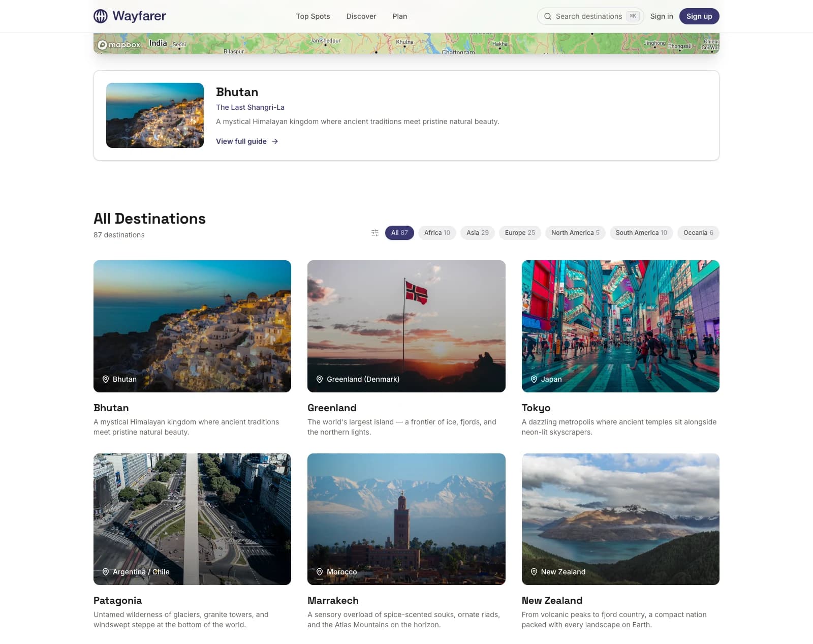Filter destinations by Europe

[x=520, y=233]
